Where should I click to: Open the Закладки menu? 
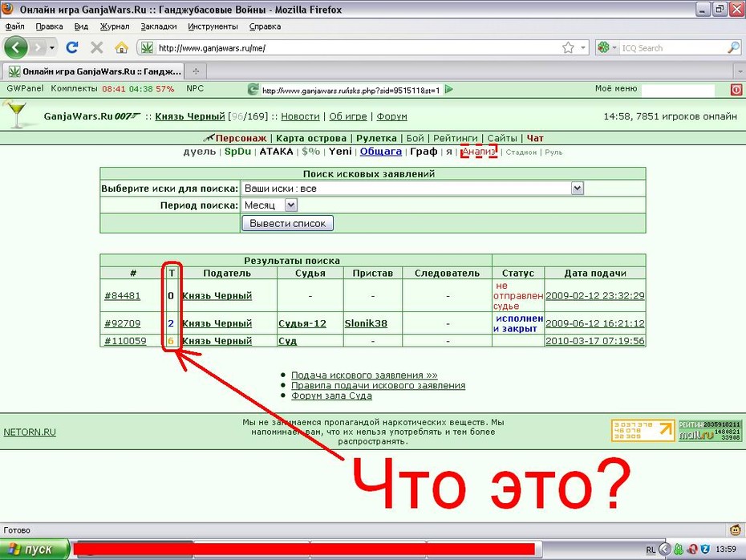tap(159, 26)
